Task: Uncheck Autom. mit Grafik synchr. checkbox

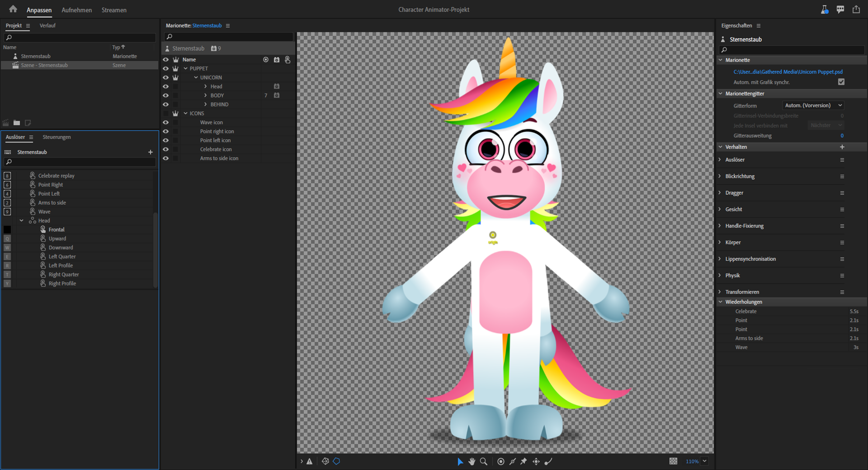Action: 841,82
